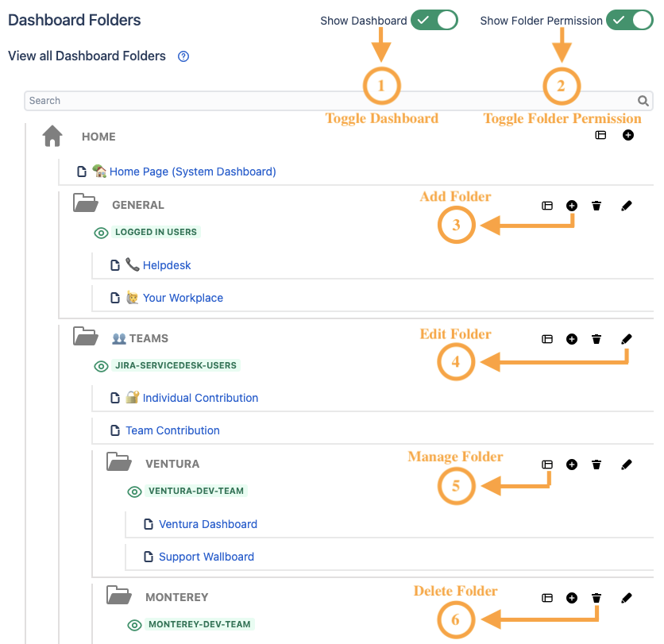Delete the MONTEREY folder via trash icon
The width and height of the screenshot is (664, 644).
(x=596, y=598)
